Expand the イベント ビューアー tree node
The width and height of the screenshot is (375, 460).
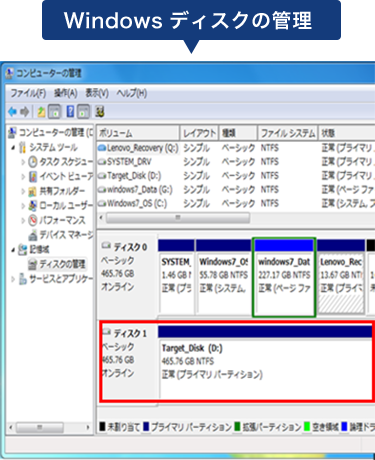(x=23, y=177)
